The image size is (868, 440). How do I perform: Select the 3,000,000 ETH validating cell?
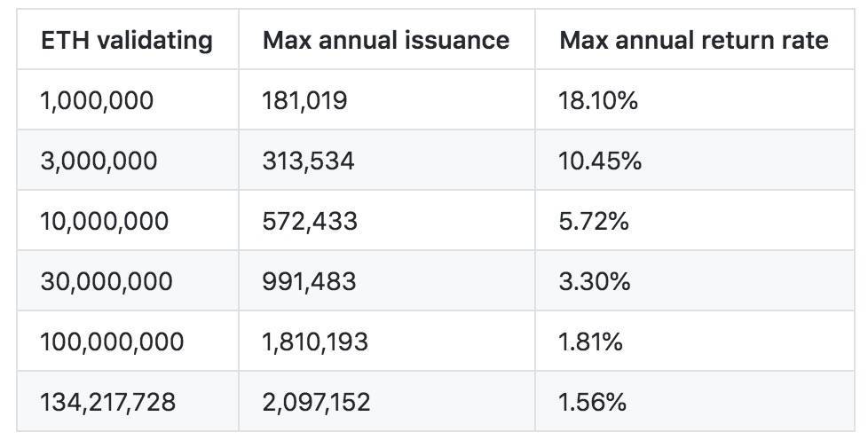tap(99, 161)
